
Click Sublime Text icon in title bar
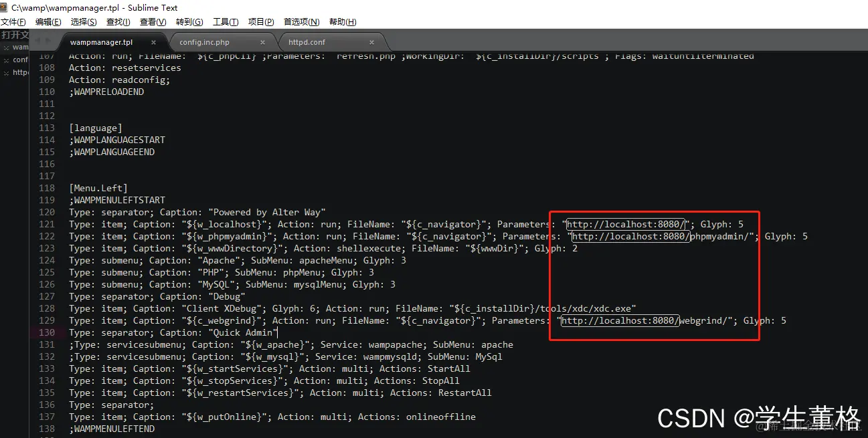5,7
